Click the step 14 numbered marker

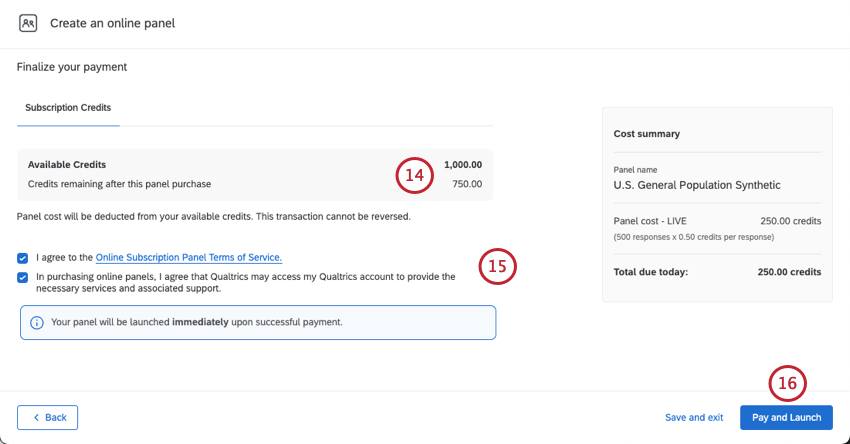coord(414,175)
